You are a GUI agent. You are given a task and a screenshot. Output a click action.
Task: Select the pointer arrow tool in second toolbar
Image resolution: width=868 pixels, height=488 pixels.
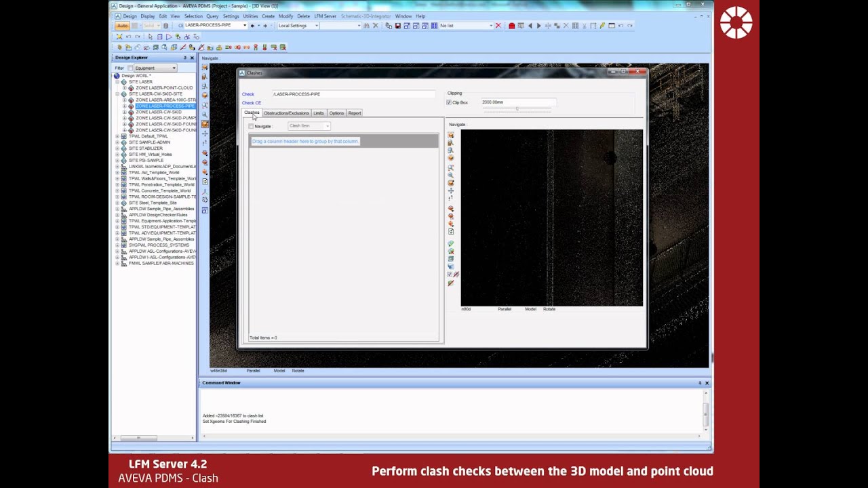click(x=150, y=37)
